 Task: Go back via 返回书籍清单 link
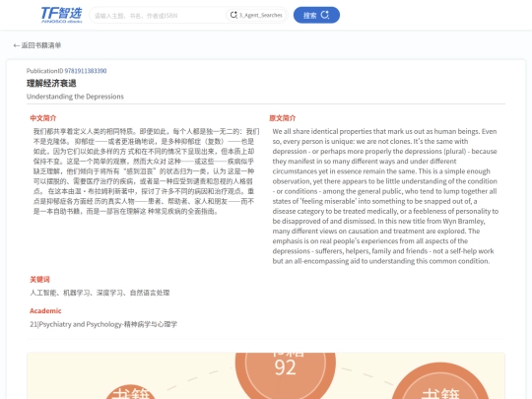[37, 45]
